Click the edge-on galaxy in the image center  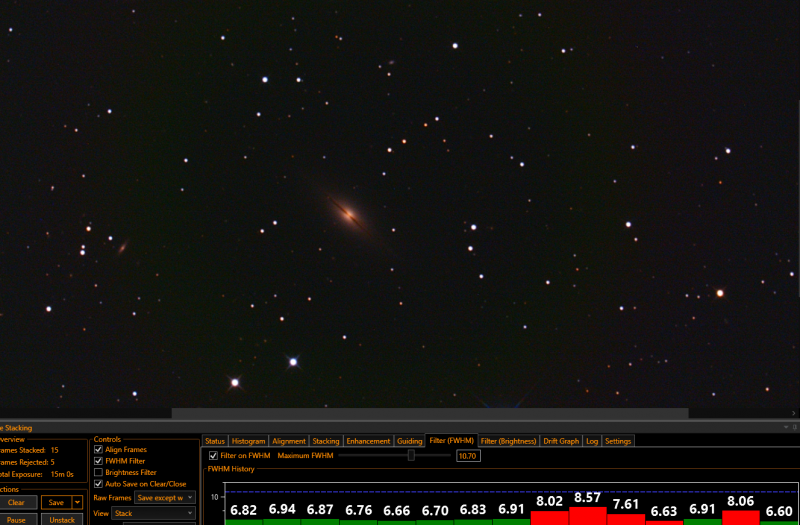tap(351, 213)
